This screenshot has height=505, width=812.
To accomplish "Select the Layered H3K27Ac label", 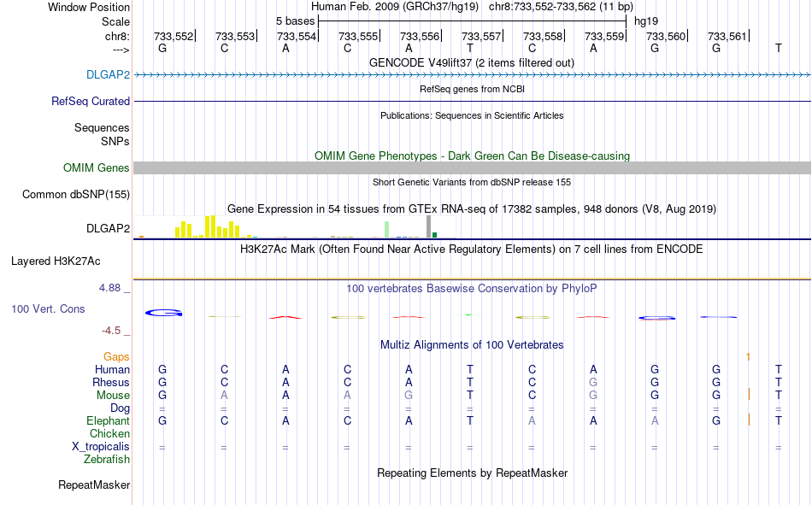I will point(56,261).
